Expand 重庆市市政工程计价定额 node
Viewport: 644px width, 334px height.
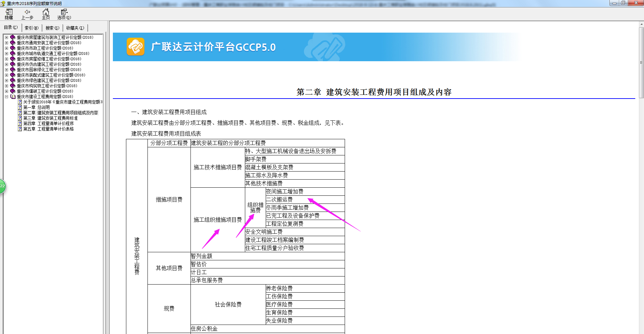[x=6, y=48]
